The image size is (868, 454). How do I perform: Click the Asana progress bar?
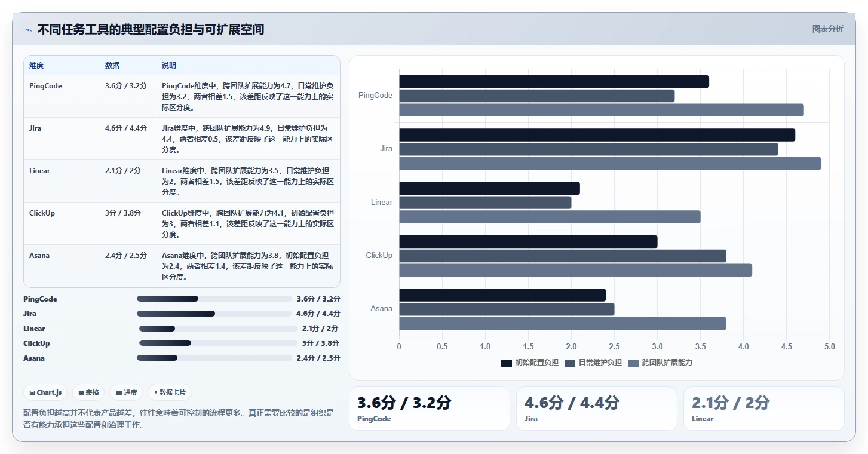pos(214,358)
